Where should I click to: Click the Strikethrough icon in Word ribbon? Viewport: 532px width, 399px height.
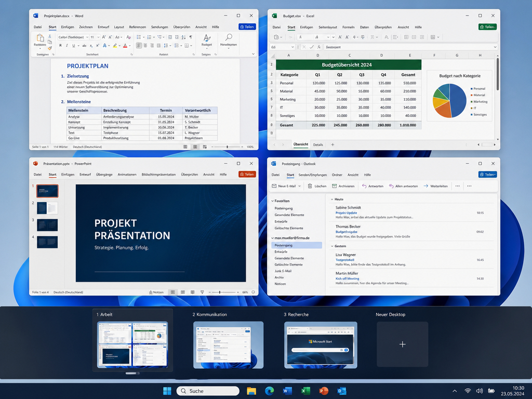[x=84, y=46]
